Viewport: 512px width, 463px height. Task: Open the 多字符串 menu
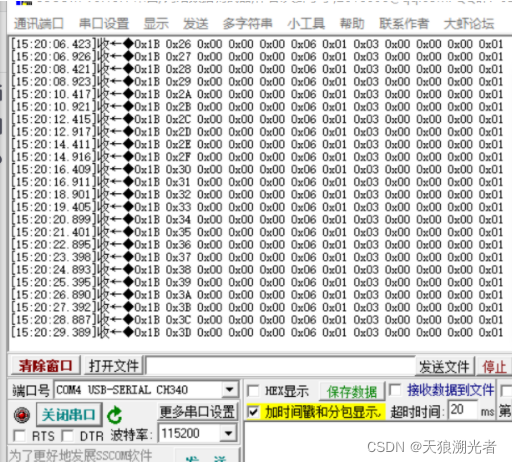click(x=247, y=24)
